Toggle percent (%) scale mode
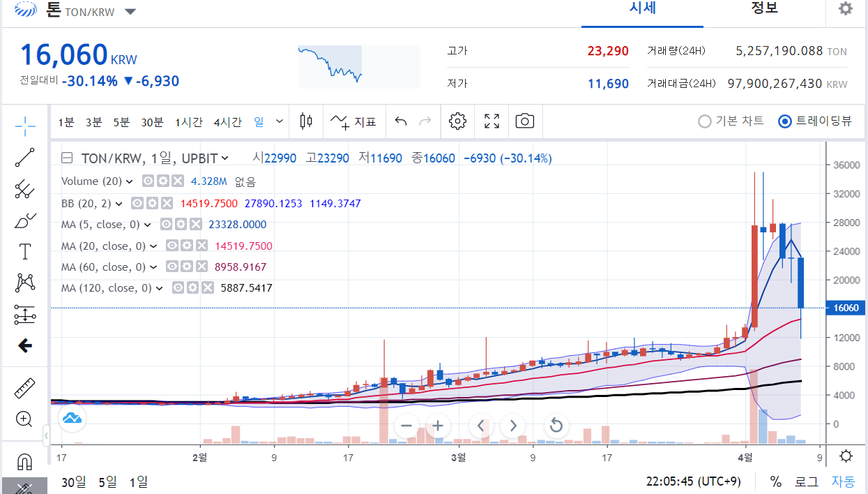 pyautogui.click(x=776, y=481)
